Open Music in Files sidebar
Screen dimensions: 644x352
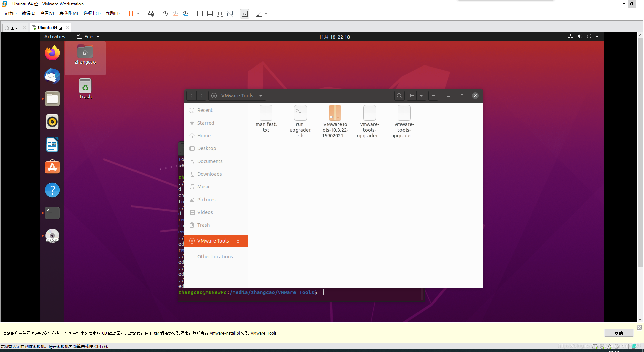point(216,187)
